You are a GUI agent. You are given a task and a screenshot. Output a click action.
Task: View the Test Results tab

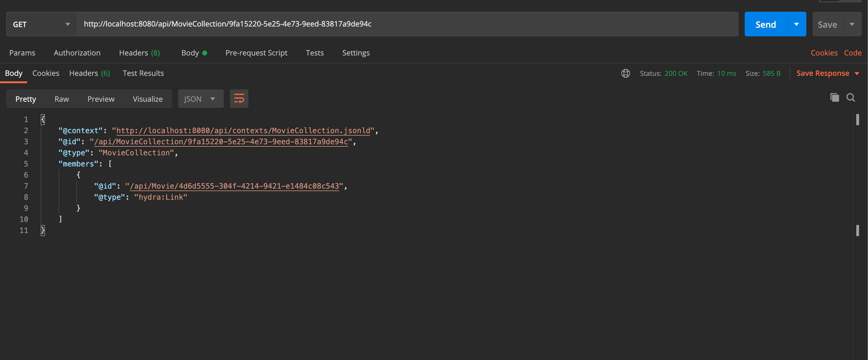tap(143, 73)
